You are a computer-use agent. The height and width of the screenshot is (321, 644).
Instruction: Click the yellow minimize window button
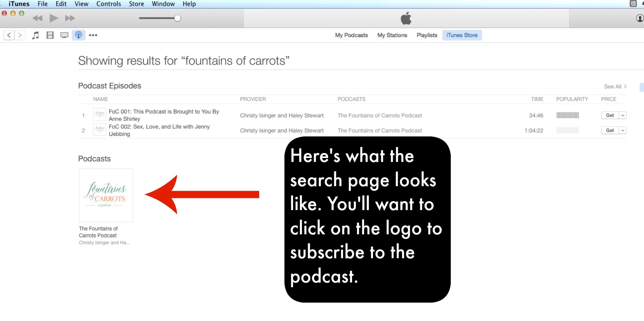pyautogui.click(x=13, y=13)
